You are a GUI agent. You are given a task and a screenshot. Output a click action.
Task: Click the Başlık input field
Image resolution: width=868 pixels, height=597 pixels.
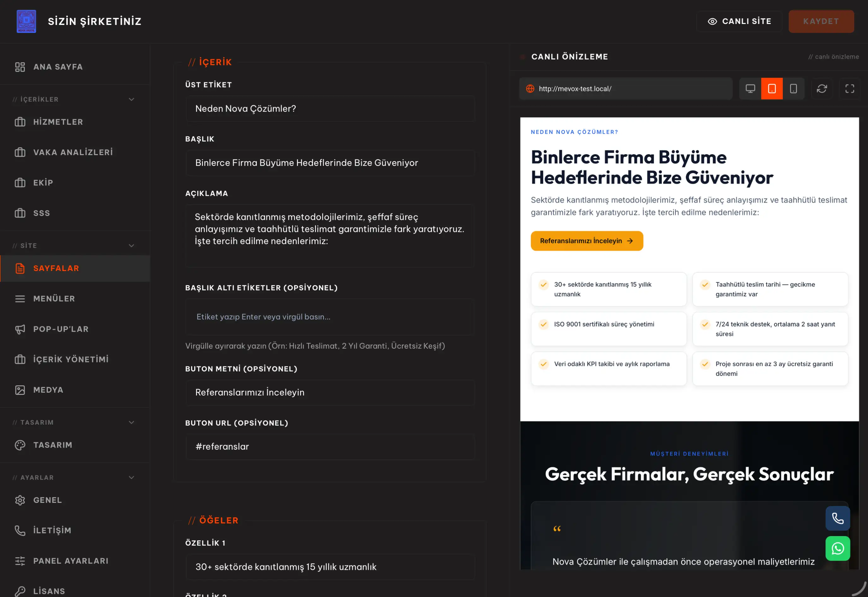[330, 163]
